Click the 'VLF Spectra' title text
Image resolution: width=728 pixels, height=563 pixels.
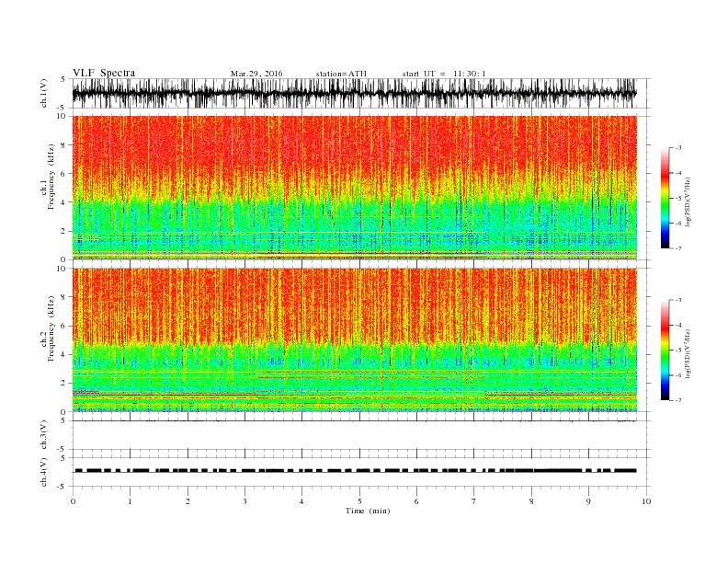point(104,73)
